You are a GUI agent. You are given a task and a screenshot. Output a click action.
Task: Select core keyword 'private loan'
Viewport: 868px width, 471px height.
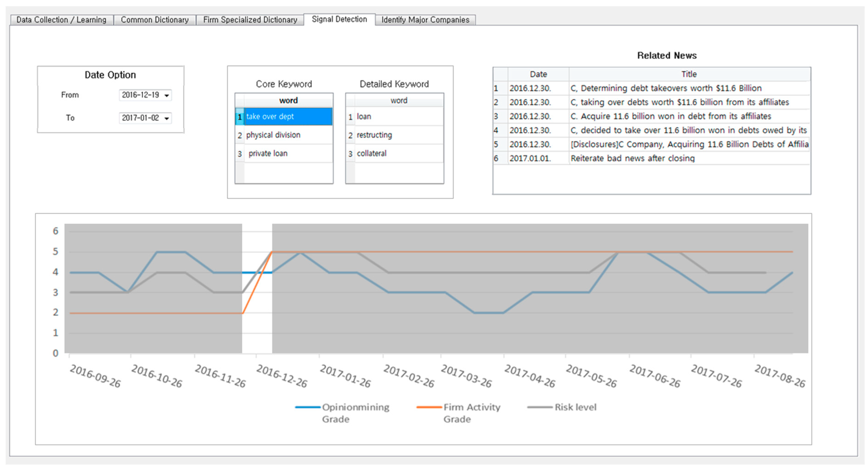(x=268, y=154)
